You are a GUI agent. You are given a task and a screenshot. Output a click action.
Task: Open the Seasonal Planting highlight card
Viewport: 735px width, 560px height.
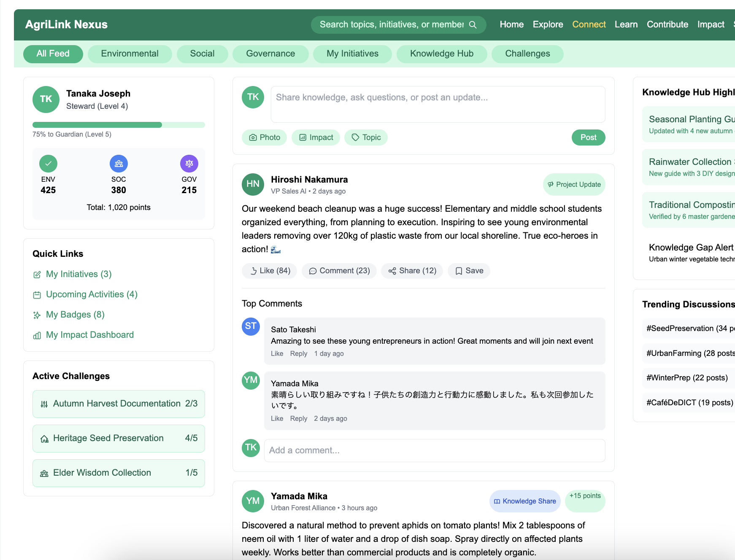pyautogui.click(x=689, y=124)
